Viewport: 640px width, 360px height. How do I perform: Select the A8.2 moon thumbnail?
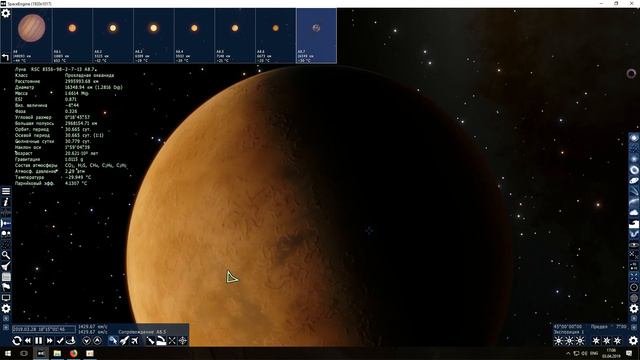113,36
